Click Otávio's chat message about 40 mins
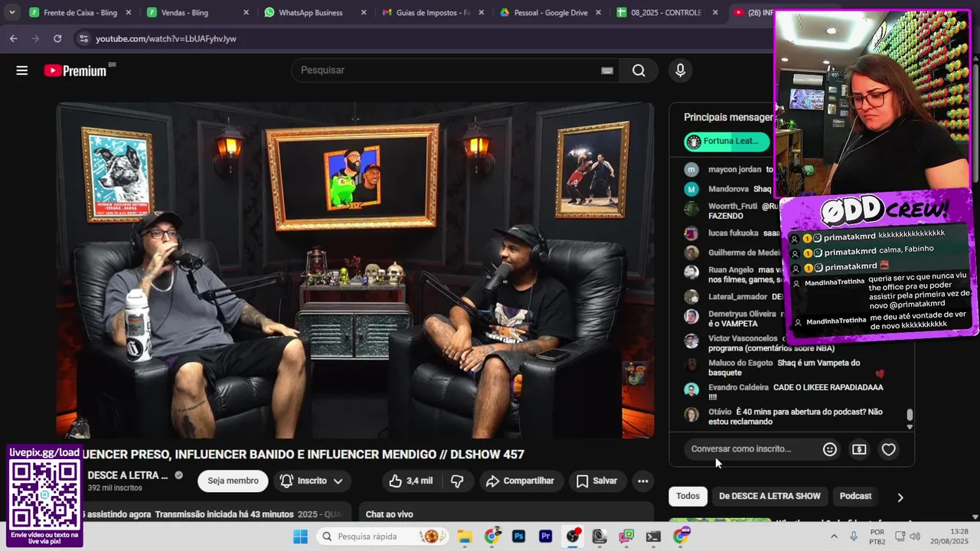Screen dimensions: 980x551 (795, 416)
